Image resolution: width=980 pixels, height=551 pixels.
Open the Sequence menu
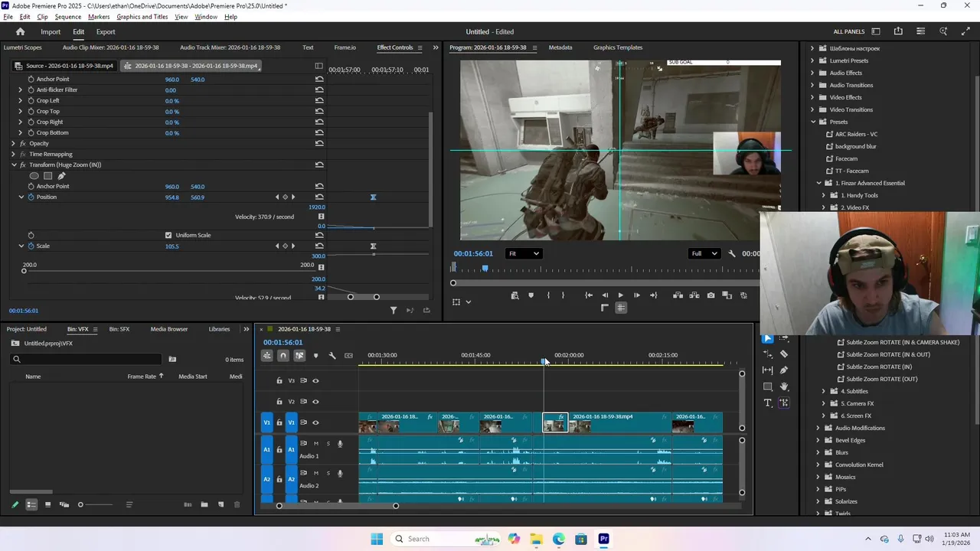(67, 17)
